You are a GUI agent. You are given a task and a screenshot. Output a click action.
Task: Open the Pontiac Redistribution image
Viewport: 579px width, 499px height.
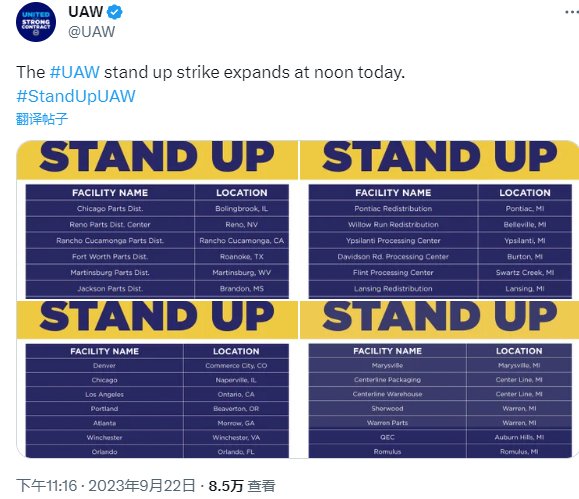point(439,220)
